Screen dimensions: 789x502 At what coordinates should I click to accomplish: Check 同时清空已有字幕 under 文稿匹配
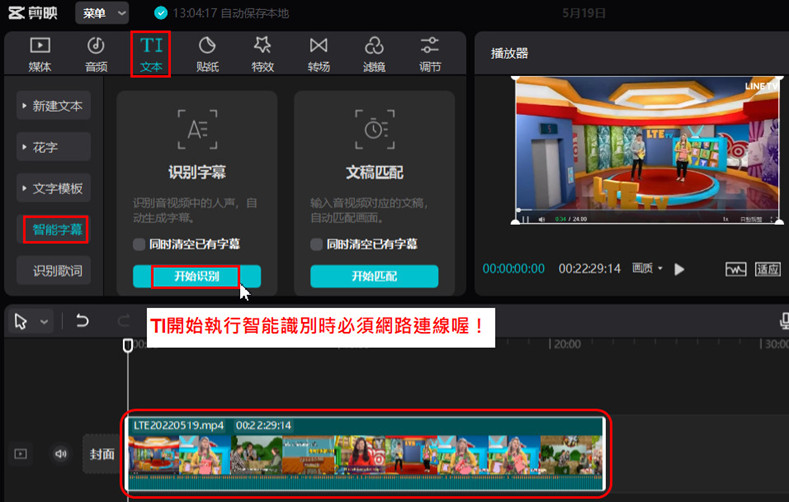317,244
